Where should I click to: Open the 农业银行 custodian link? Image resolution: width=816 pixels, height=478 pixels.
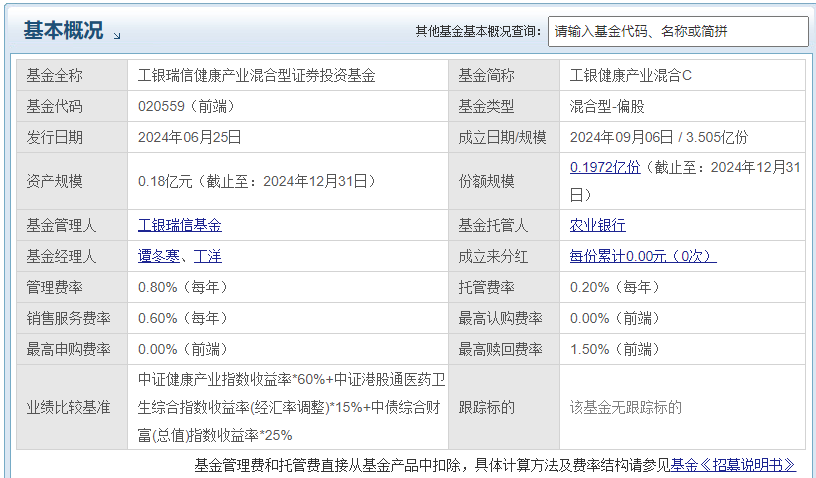[x=597, y=225]
